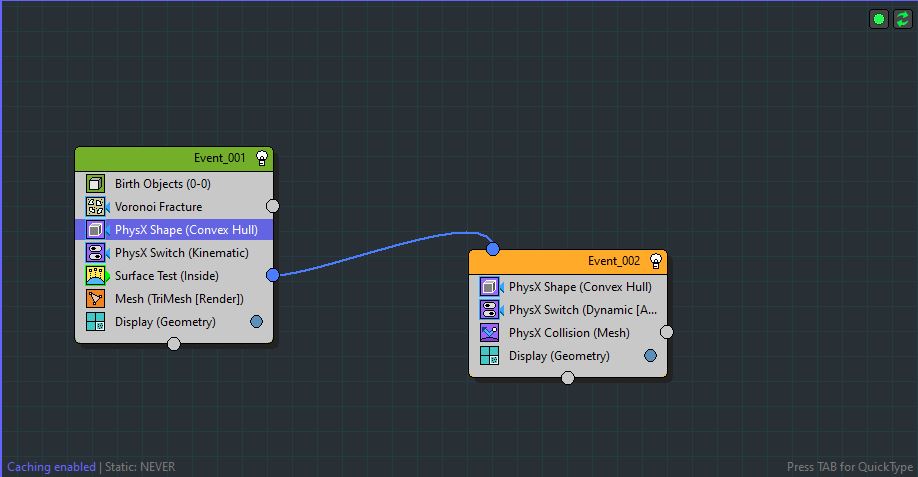Viewport: 918px width, 477px height.
Task: Select PhysX Shape (Convex Hull) in Event_002
Action: click(568, 287)
